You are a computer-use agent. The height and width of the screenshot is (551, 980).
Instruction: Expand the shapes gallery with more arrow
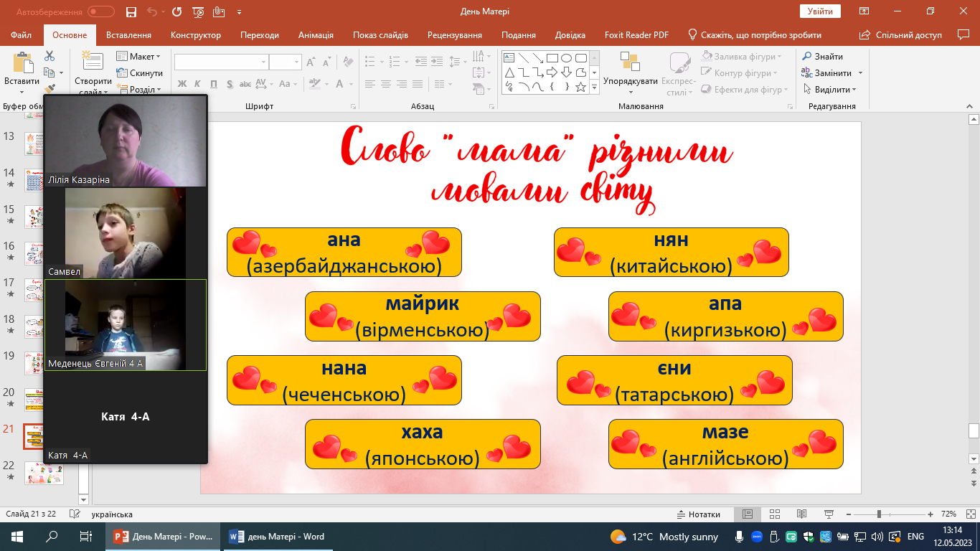tap(594, 88)
